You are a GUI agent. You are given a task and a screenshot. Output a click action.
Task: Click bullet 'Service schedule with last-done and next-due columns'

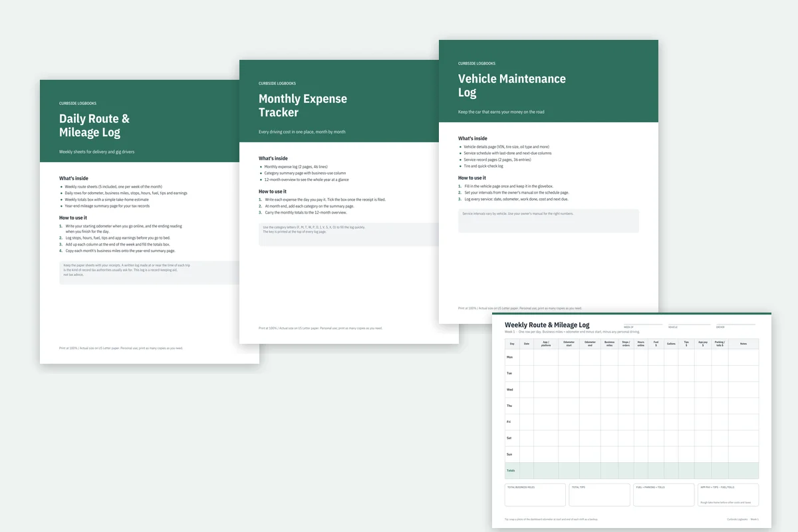[x=507, y=153]
